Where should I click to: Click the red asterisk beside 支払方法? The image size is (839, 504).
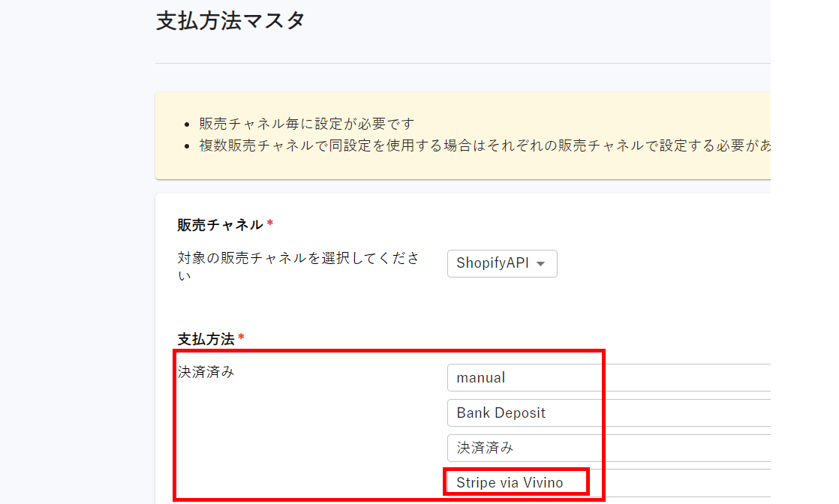click(240, 337)
